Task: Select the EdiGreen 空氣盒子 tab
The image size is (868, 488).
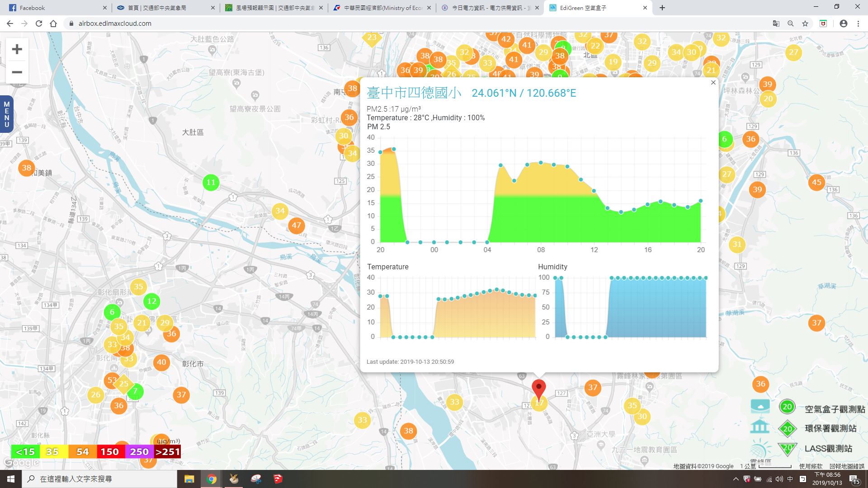Action: point(598,8)
